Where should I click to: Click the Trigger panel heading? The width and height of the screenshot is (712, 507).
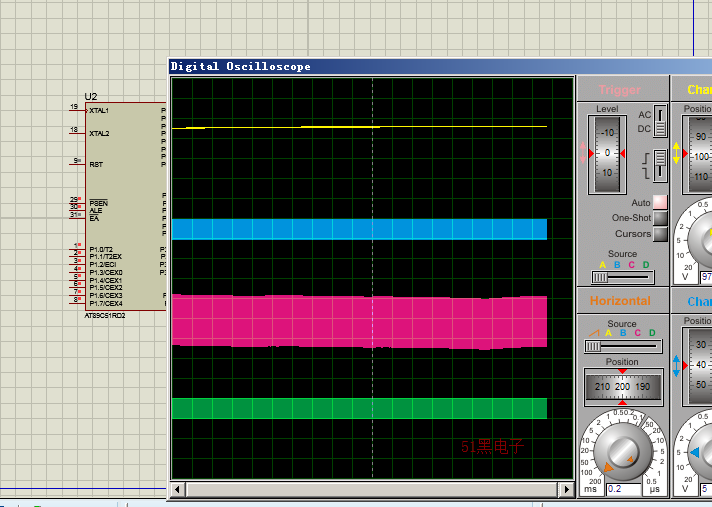(x=619, y=90)
